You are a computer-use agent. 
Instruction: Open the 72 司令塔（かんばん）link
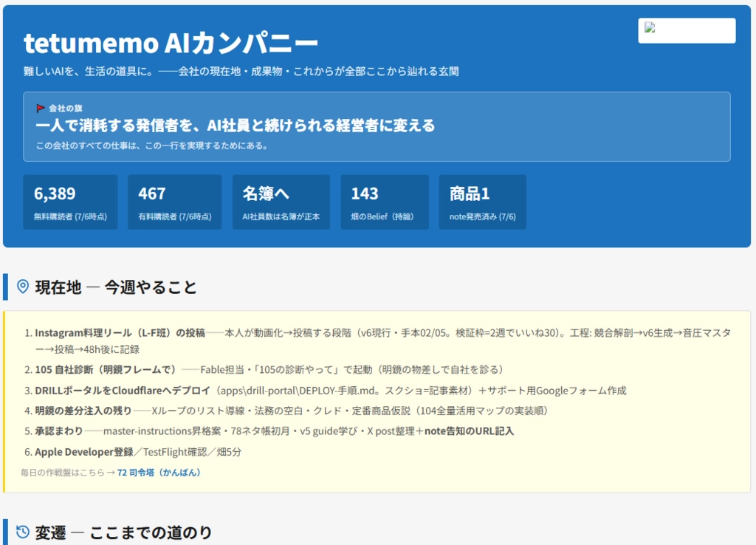pyautogui.click(x=159, y=473)
